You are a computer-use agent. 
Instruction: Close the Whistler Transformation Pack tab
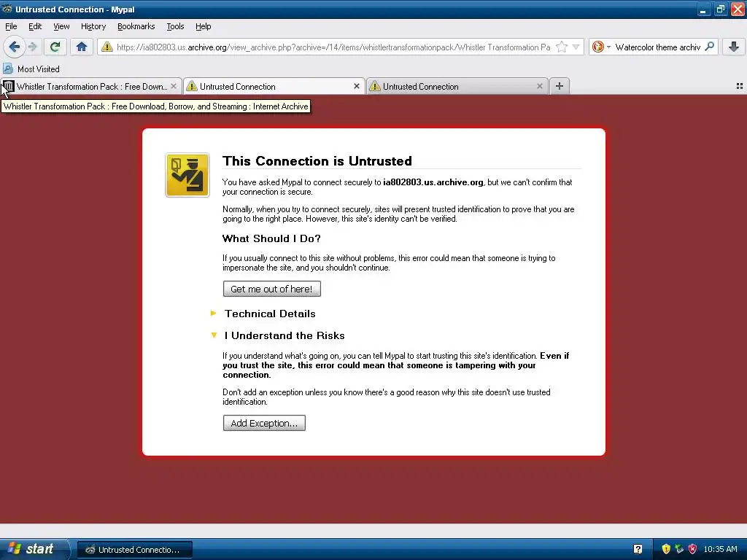click(x=174, y=86)
